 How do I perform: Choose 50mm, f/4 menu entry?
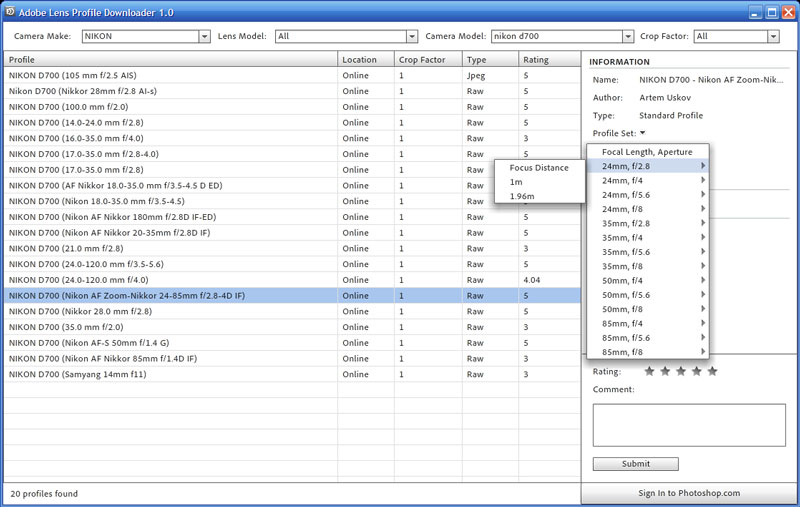(x=648, y=280)
